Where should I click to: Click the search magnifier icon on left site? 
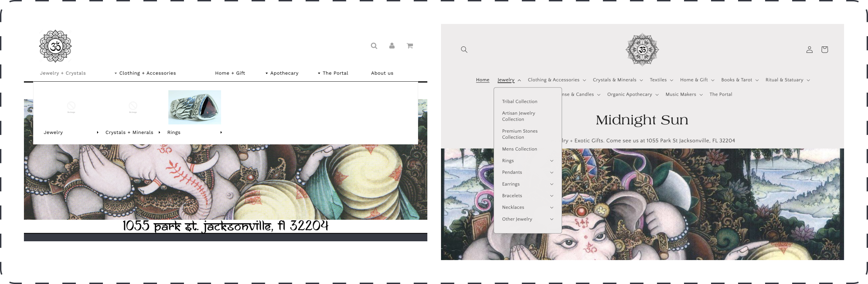[x=374, y=46]
